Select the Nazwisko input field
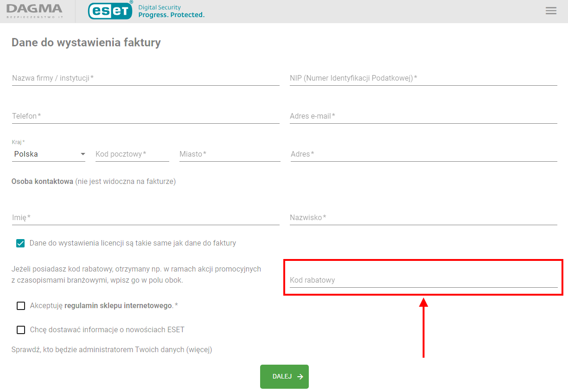The width and height of the screenshot is (568, 392). pos(423,217)
